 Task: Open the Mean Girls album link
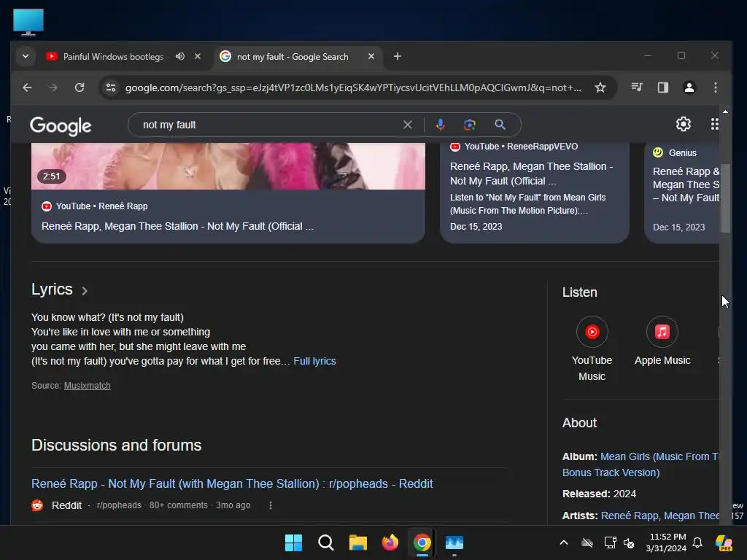pos(640,464)
